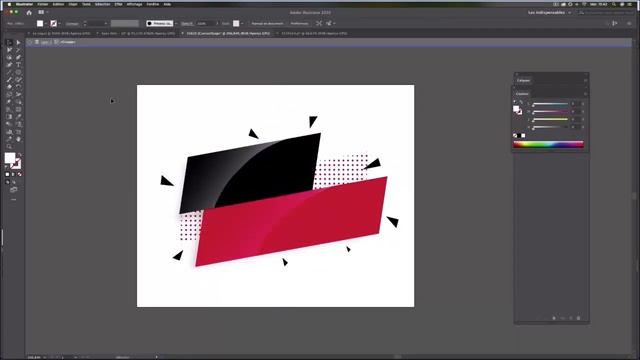
Task: Select the Rotate tool
Action: tap(18, 87)
